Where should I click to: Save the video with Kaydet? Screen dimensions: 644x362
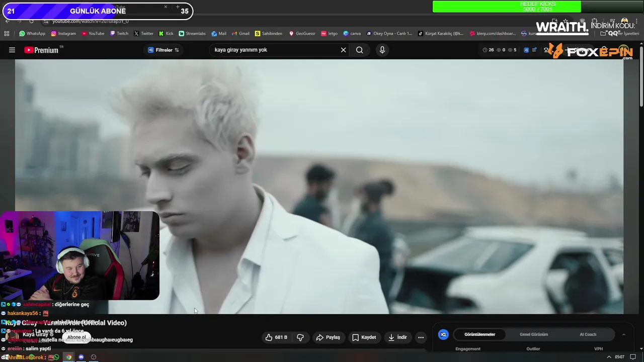[364, 337]
